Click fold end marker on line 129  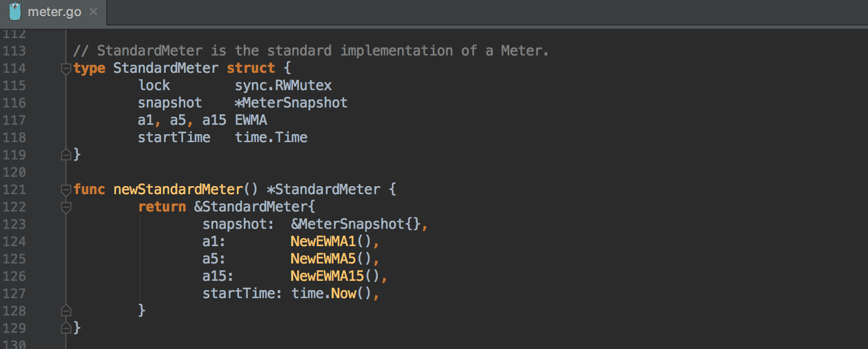pyautogui.click(x=66, y=328)
